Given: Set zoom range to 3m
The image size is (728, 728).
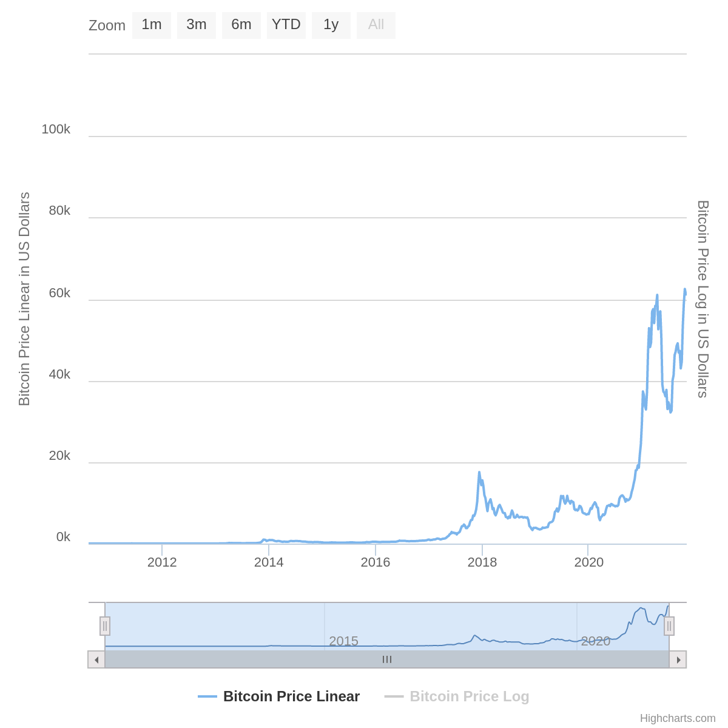Looking at the screenshot, I should [x=197, y=25].
